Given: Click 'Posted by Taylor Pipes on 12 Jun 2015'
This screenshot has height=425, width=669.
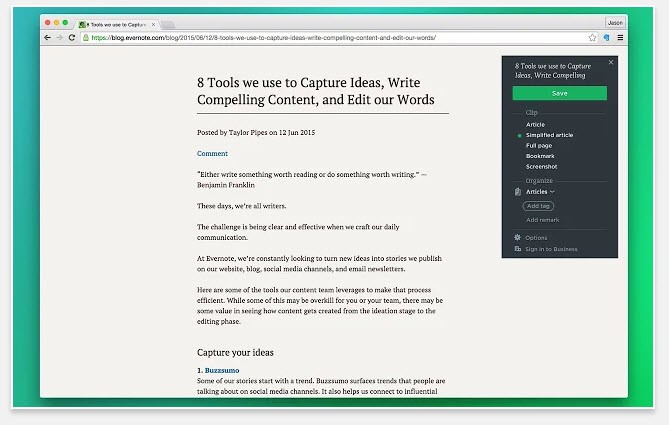Looking at the screenshot, I should click(x=256, y=132).
